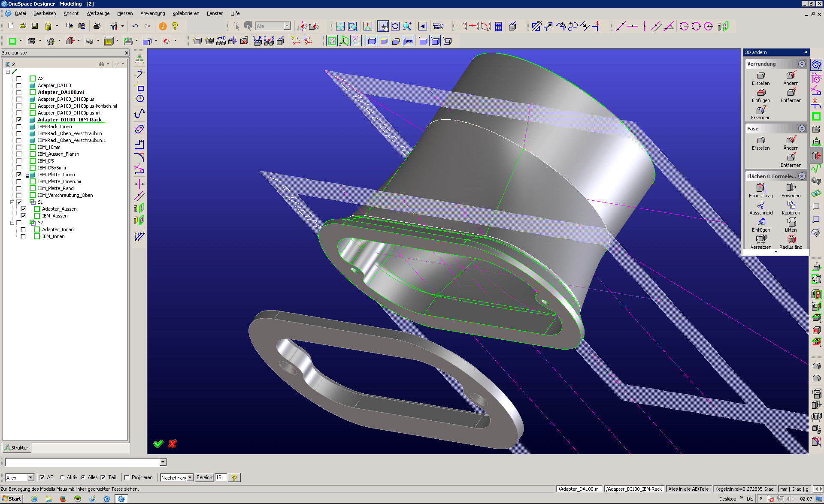Click the Bereich value input field
This screenshot has height=504, width=824.
[220, 477]
